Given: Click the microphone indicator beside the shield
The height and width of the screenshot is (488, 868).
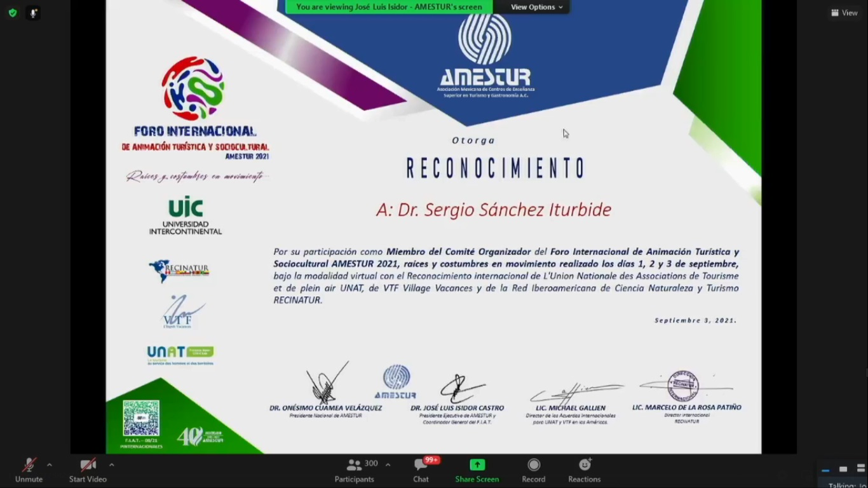Looking at the screenshot, I should click(x=33, y=13).
